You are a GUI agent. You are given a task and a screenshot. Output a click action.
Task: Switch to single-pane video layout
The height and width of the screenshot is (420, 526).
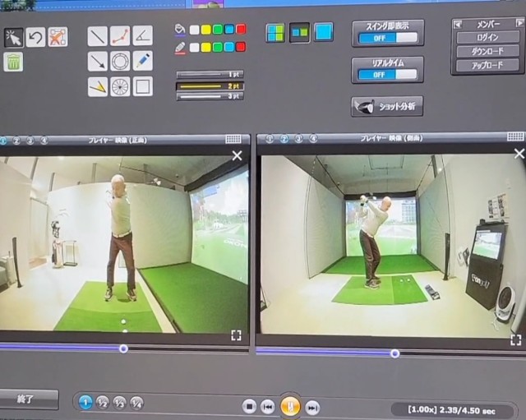(323, 32)
